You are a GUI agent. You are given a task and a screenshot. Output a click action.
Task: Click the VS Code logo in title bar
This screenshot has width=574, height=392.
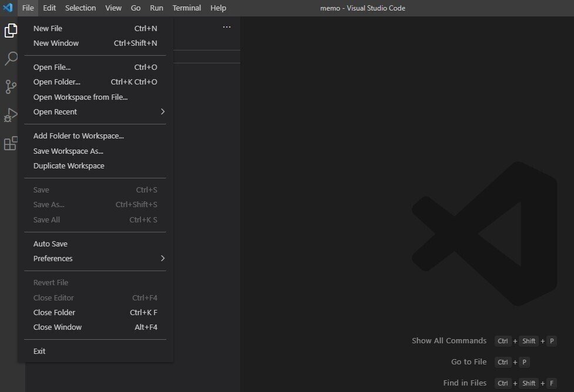coord(8,8)
